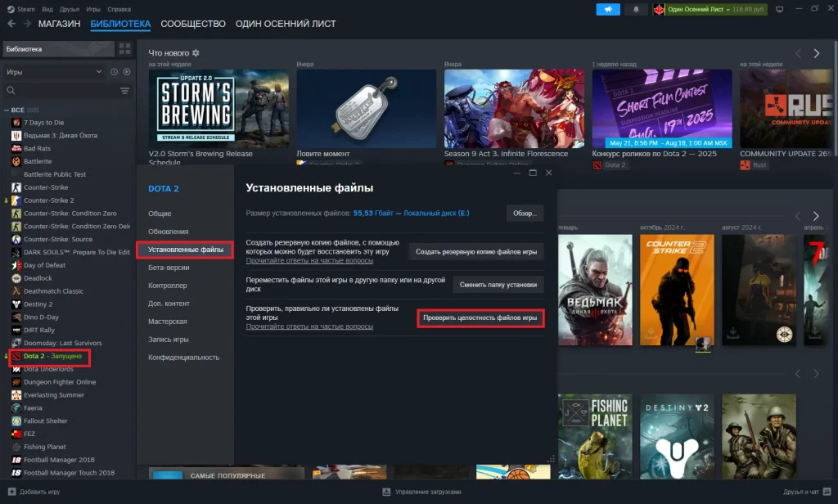
Task: Click the Add a game plus icon
Action: [11, 492]
